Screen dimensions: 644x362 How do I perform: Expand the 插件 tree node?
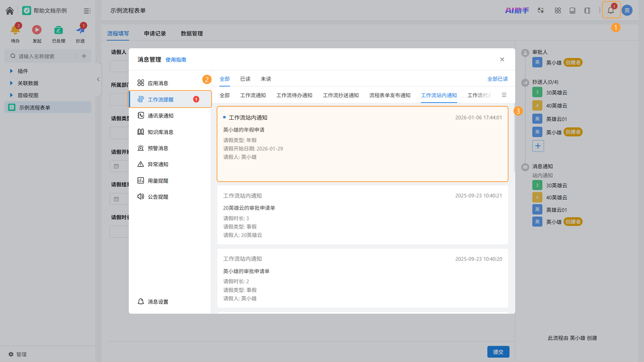[11, 71]
